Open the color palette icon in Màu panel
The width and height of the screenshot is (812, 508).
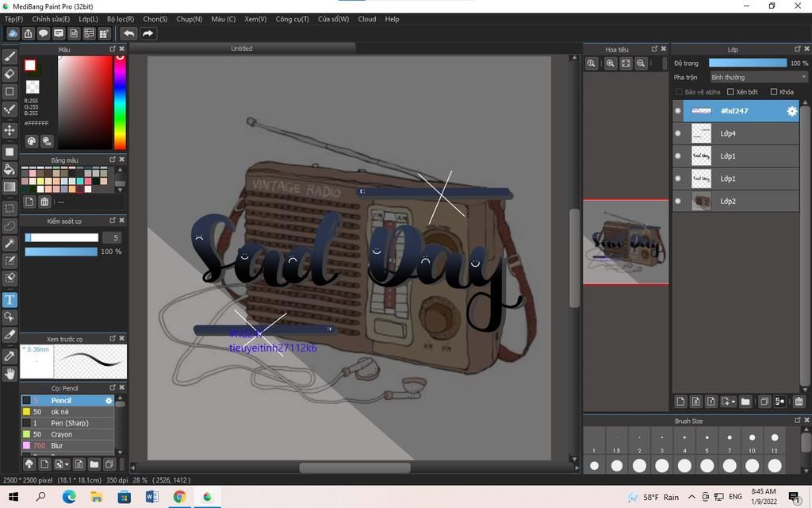[32, 141]
